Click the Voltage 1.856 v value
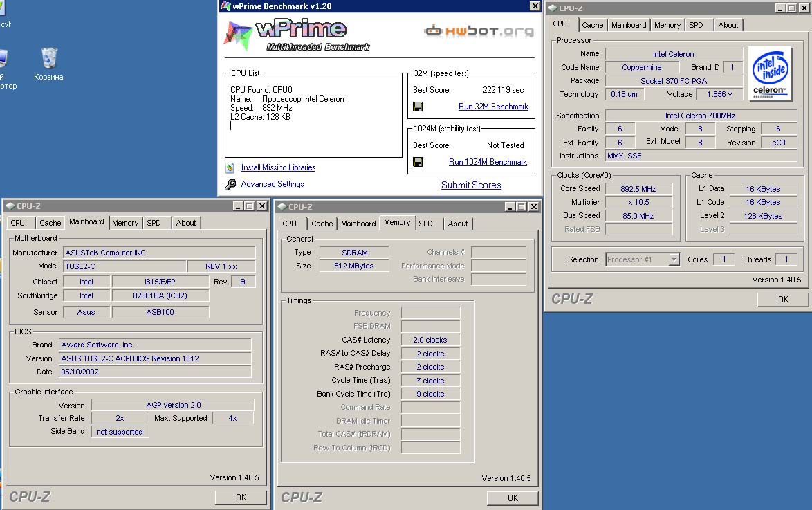Viewport: 812px width, 510px height. 719,94
